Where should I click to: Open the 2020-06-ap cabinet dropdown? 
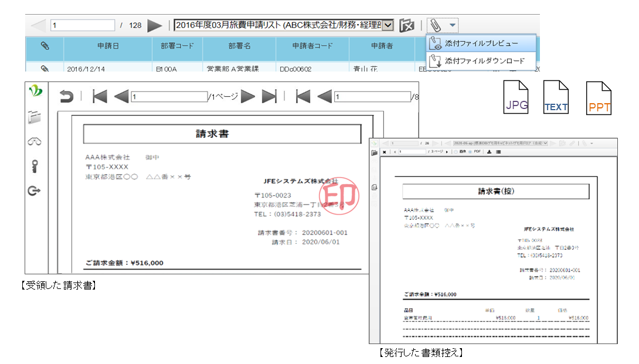coord(501,143)
